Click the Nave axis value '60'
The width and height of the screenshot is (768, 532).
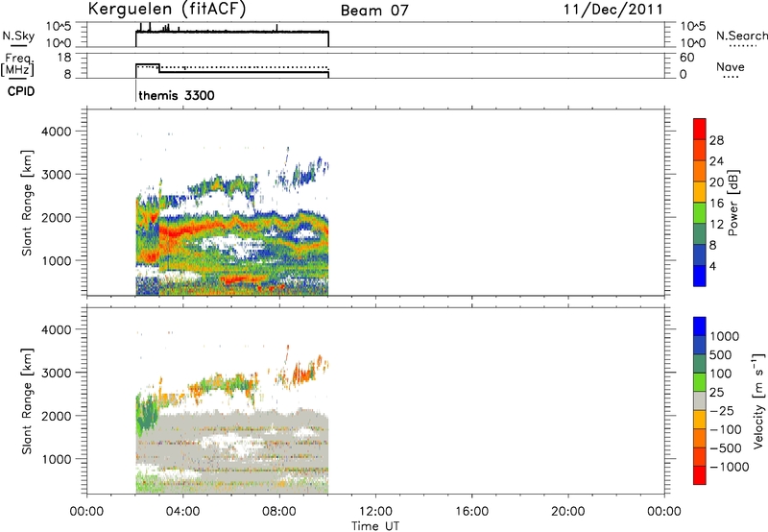point(686,58)
